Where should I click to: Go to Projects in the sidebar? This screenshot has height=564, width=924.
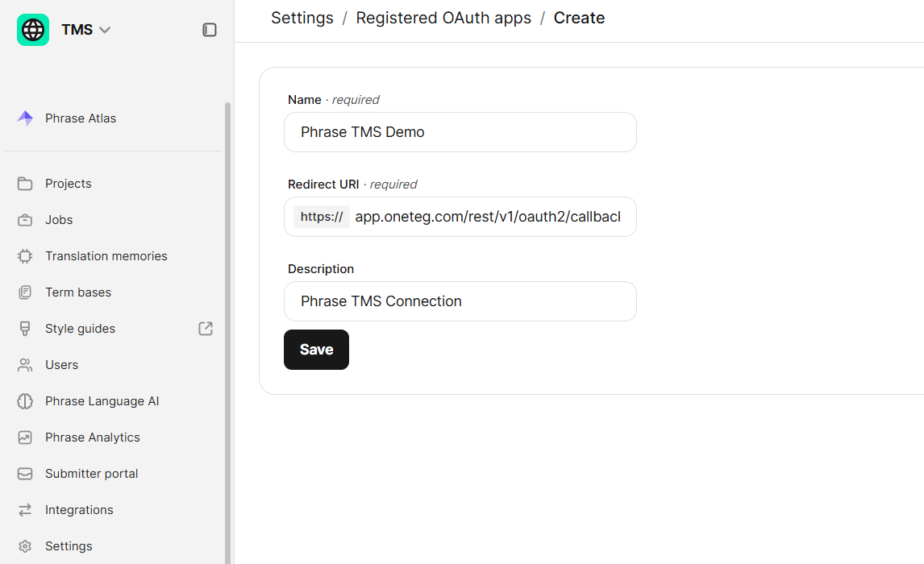(x=69, y=184)
